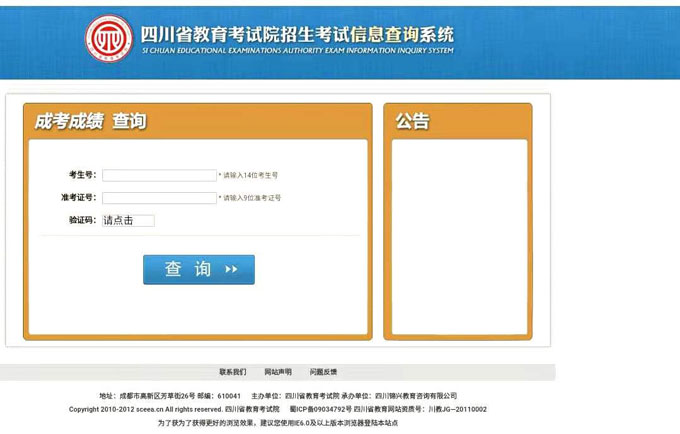Click the 公告 panel heading
The image size is (680, 434).
(x=412, y=121)
